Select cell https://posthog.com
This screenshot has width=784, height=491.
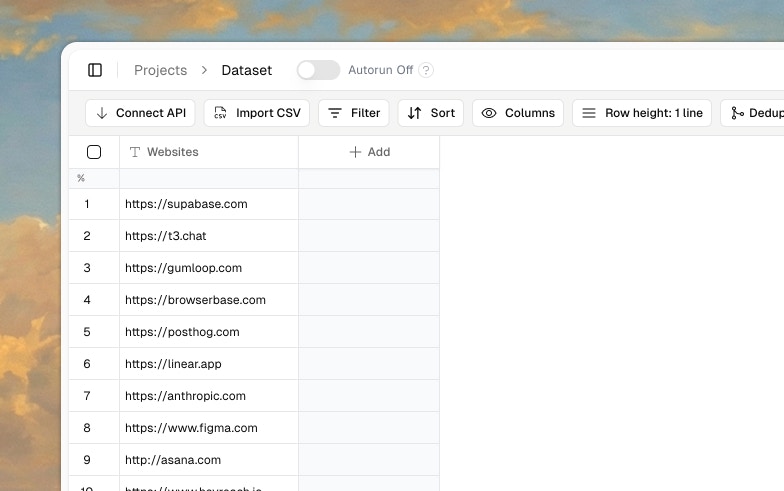209,332
